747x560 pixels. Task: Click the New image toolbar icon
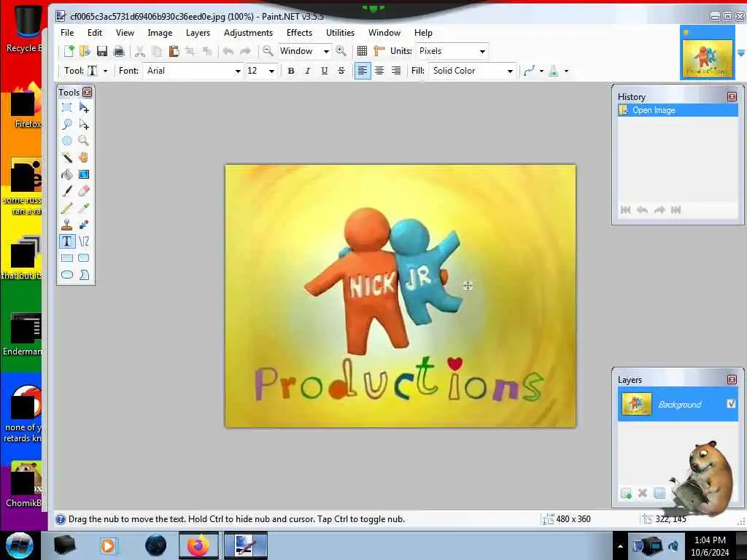(69, 51)
